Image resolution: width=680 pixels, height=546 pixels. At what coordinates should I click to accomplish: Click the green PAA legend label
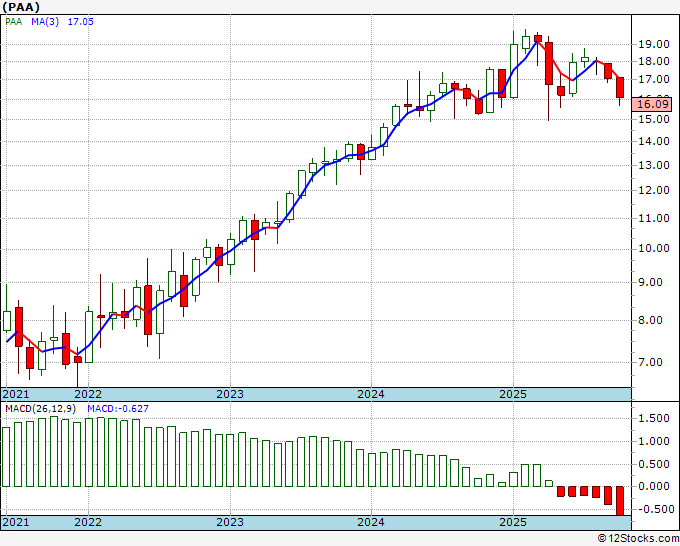[13, 22]
